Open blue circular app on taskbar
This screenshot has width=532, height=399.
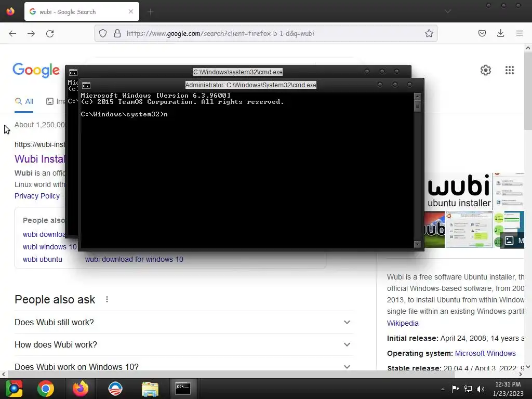tap(115, 389)
